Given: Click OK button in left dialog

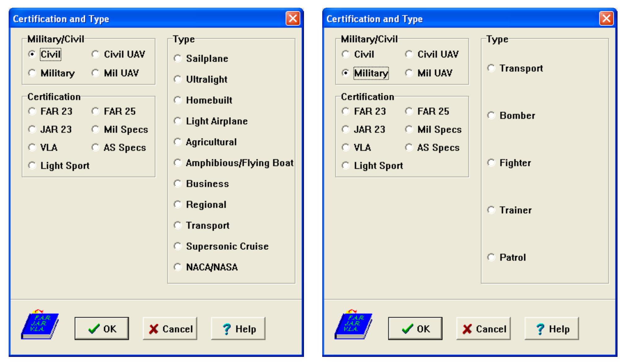Looking at the screenshot, I should point(102,328).
